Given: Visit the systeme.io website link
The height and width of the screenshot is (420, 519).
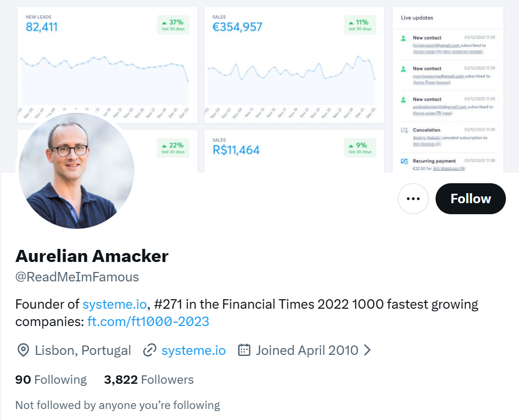Looking at the screenshot, I should (x=194, y=350).
